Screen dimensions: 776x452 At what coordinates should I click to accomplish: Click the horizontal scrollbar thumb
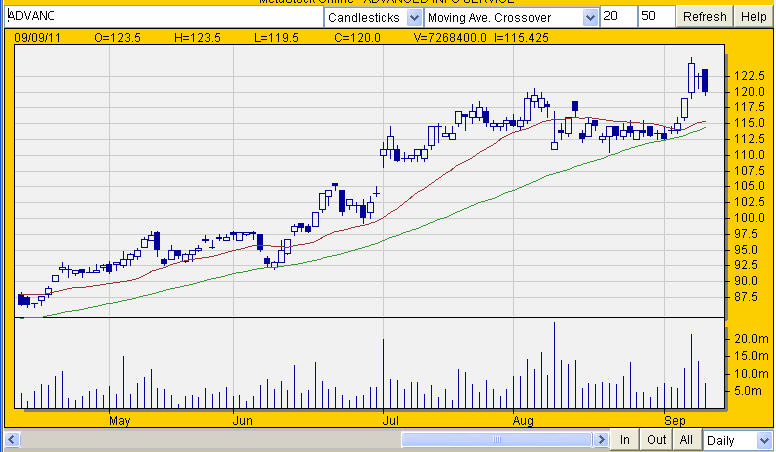pyautogui.click(x=496, y=440)
